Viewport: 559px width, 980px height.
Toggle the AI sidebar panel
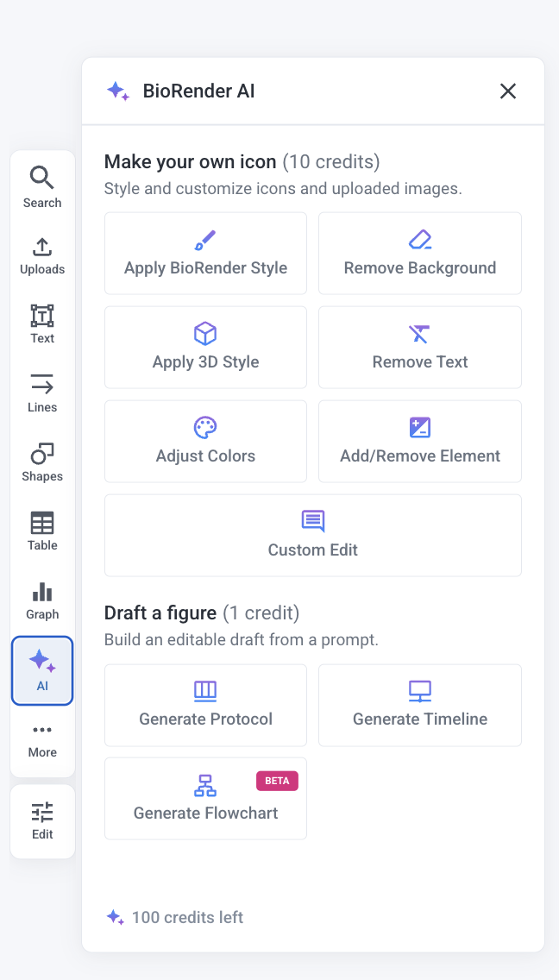42,670
